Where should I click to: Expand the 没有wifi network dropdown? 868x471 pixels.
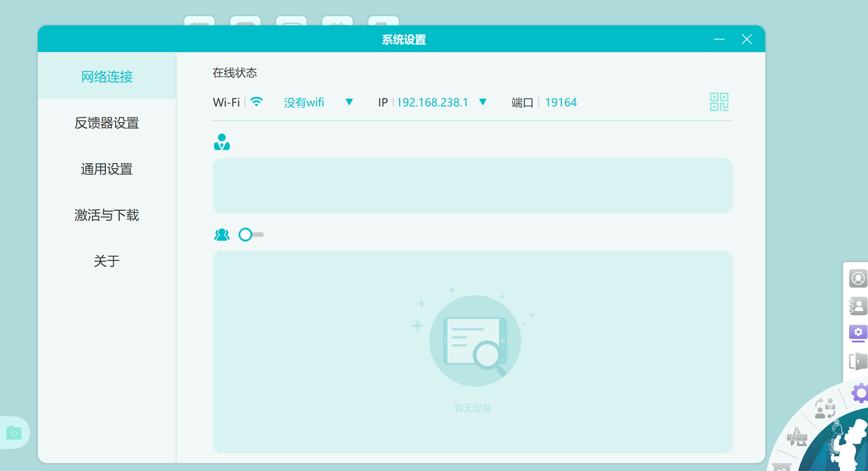click(349, 102)
